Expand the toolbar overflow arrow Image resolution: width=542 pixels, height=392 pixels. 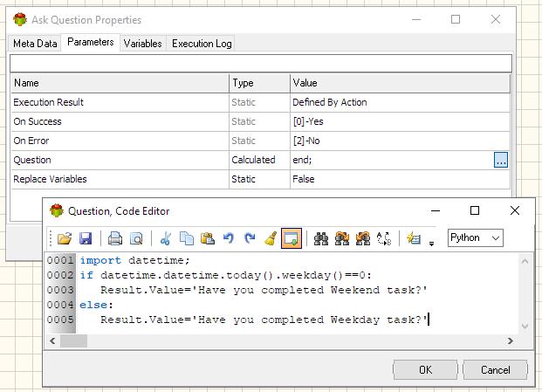coord(431,244)
